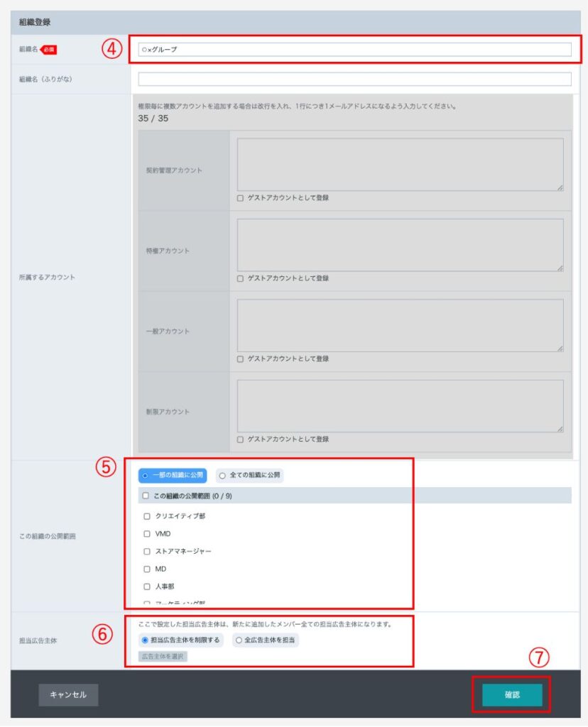The image size is (588, 727).
Task: Check the この組織の公開範囲 select-all checkbox
Action: (146, 496)
